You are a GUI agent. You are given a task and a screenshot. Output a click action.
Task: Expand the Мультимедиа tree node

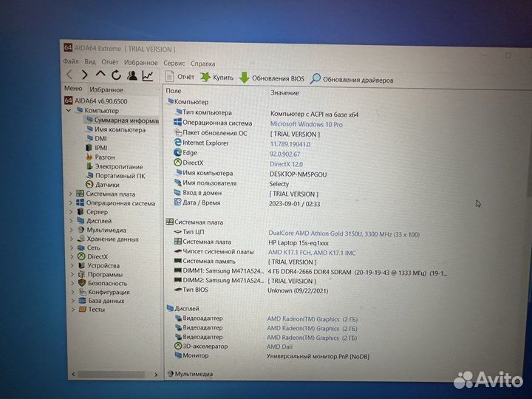[72, 230]
